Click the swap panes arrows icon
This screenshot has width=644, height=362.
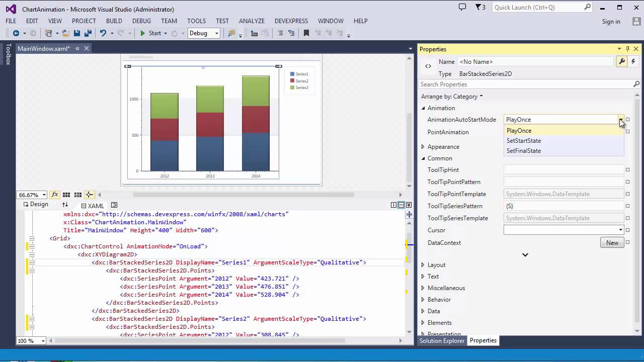pos(65,205)
